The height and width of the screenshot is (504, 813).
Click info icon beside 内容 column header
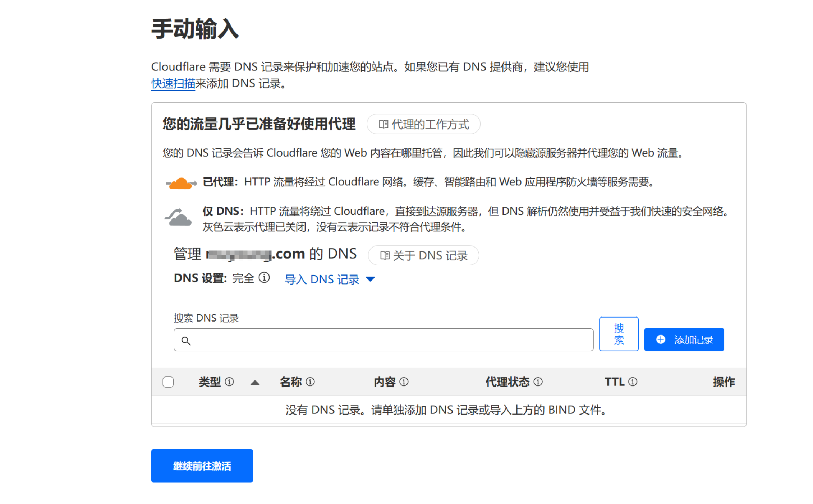pos(404,382)
